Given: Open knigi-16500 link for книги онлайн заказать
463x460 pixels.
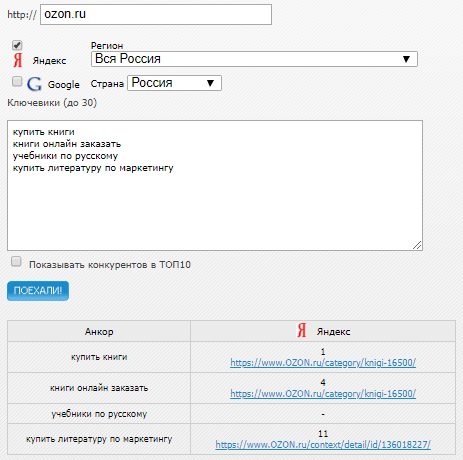Looking at the screenshot, I should click(323, 394).
